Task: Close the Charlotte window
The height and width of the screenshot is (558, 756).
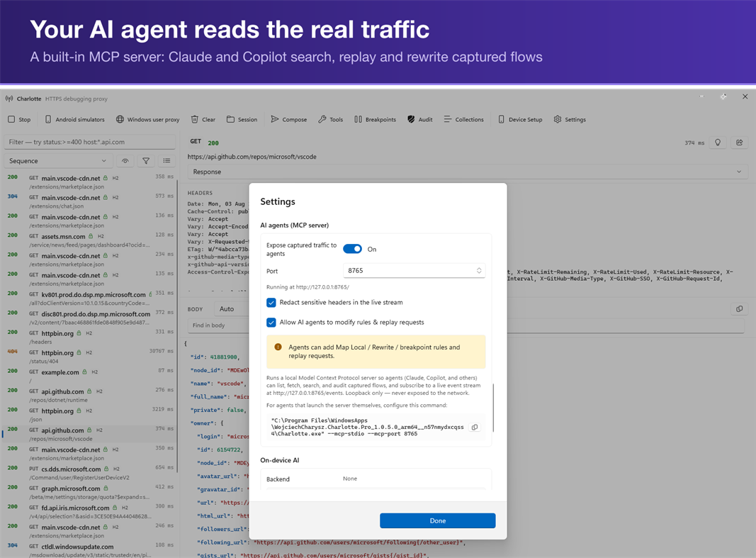Action: point(745,97)
